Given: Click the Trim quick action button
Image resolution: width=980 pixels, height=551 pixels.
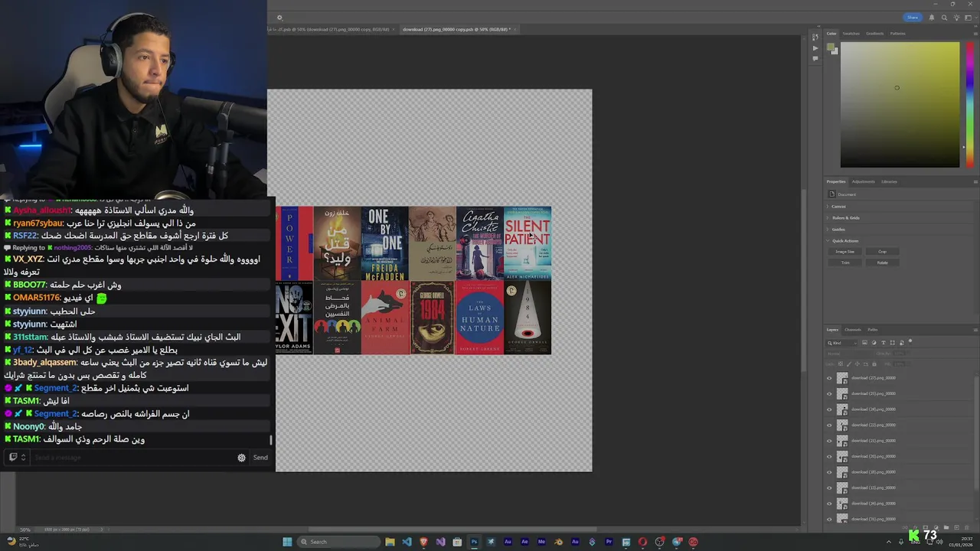Looking at the screenshot, I should (x=844, y=262).
